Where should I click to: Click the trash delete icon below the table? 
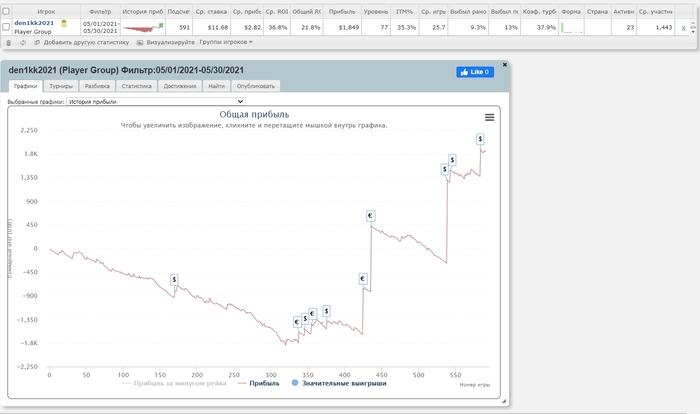click(x=8, y=43)
